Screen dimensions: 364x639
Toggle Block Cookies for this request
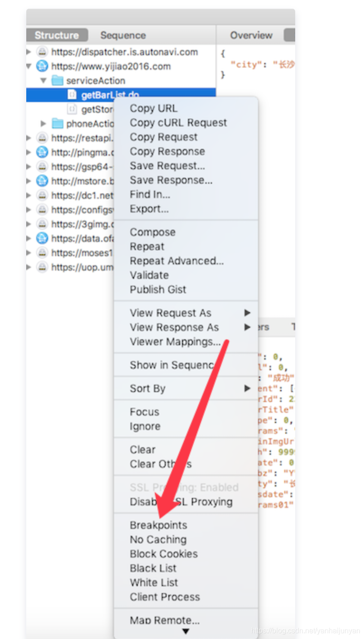tap(163, 554)
